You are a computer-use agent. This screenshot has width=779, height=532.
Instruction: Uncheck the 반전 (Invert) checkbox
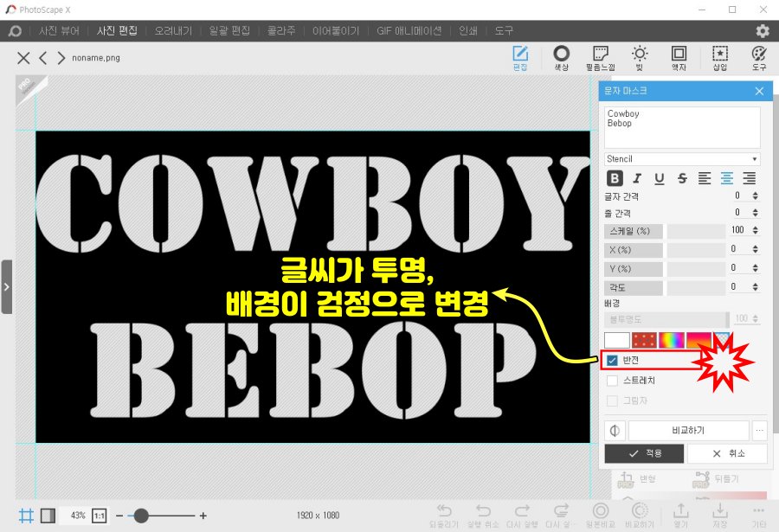pyautogui.click(x=612, y=361)
